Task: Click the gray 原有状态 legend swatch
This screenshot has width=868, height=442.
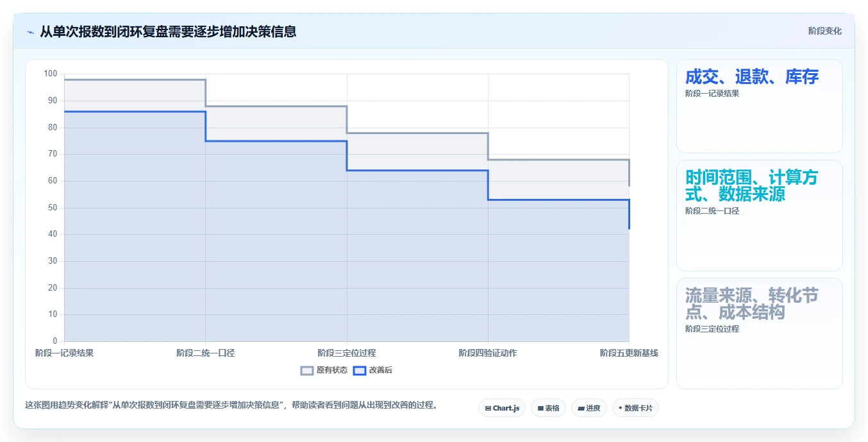Action: tap(307, 370)
